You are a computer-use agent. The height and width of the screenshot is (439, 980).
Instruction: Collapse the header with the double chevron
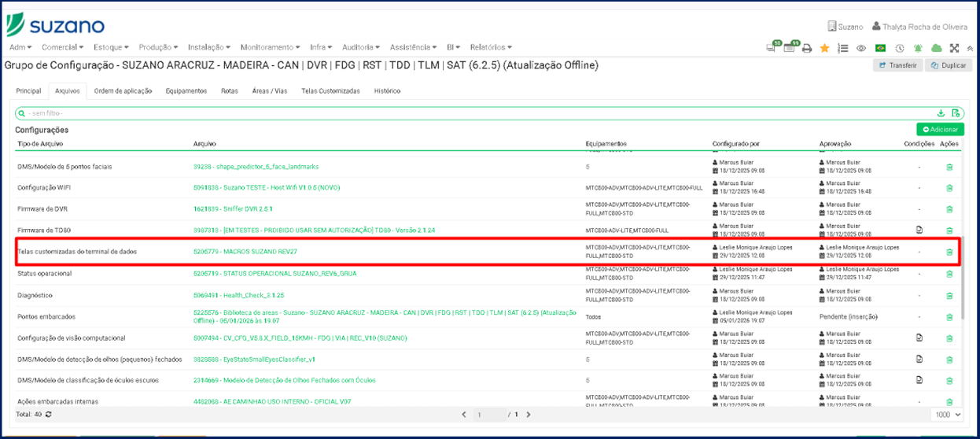[x=968, y=48]
